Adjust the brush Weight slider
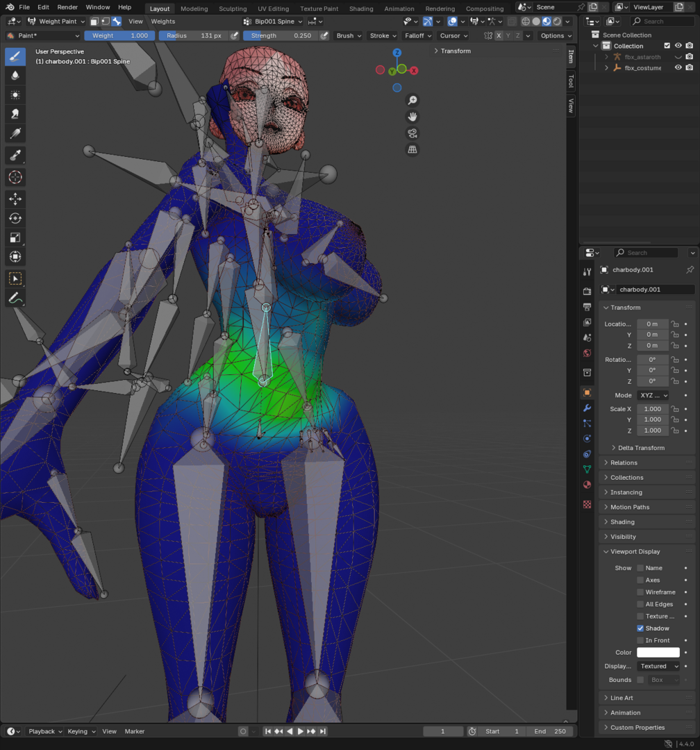This screenshot has width=700, height=750. point(119,36)
